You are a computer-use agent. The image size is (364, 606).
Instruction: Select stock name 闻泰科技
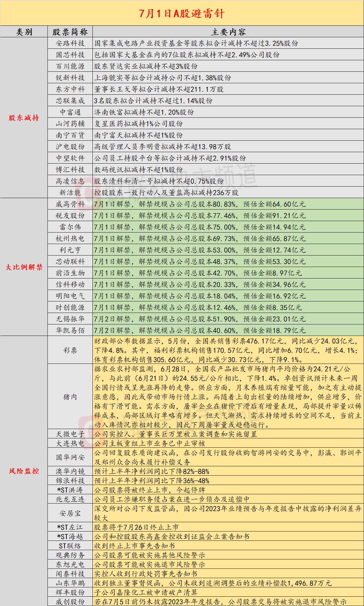click(x=70, y=574)
